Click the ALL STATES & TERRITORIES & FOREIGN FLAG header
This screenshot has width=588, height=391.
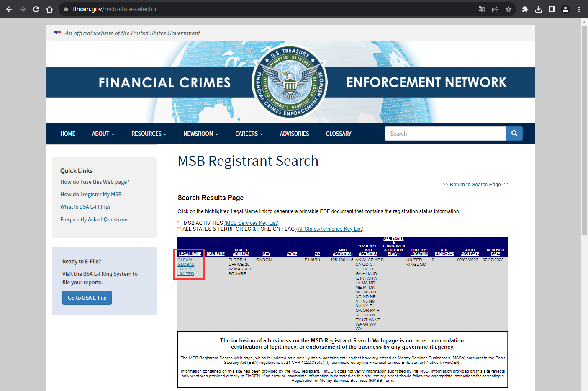click(x=394, y=246)
